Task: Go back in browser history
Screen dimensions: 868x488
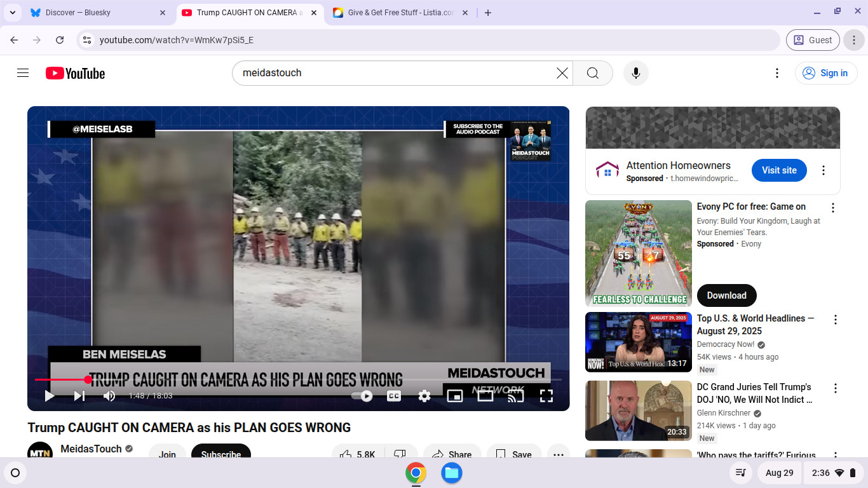Action: [14, 40]
